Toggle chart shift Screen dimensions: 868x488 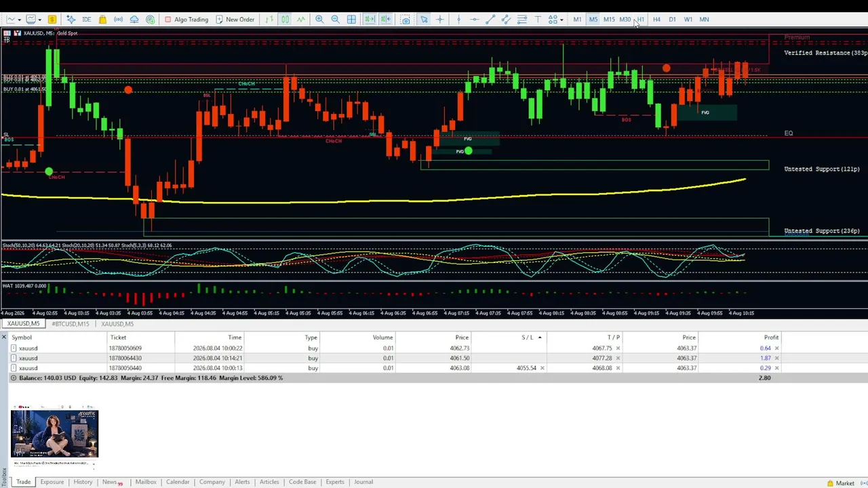(385, 20)
